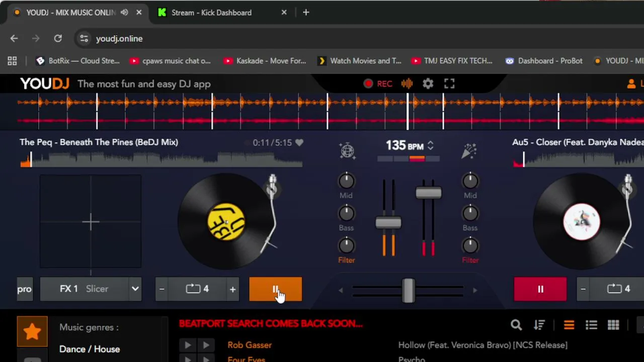Favorite the Beneath The Pines track with the heart
The height and width of the screenshot is (362, 644).
(299, 142)
